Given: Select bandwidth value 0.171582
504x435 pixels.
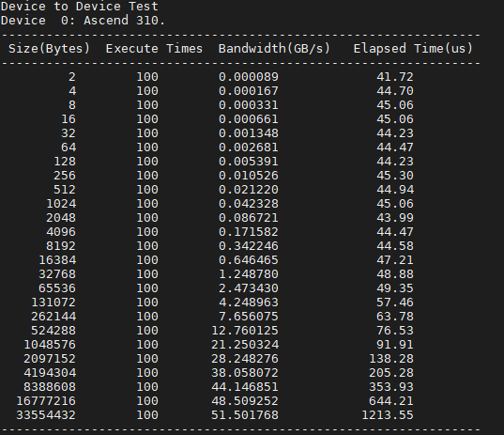Looking at the screenshot, I should coord(249,232).
